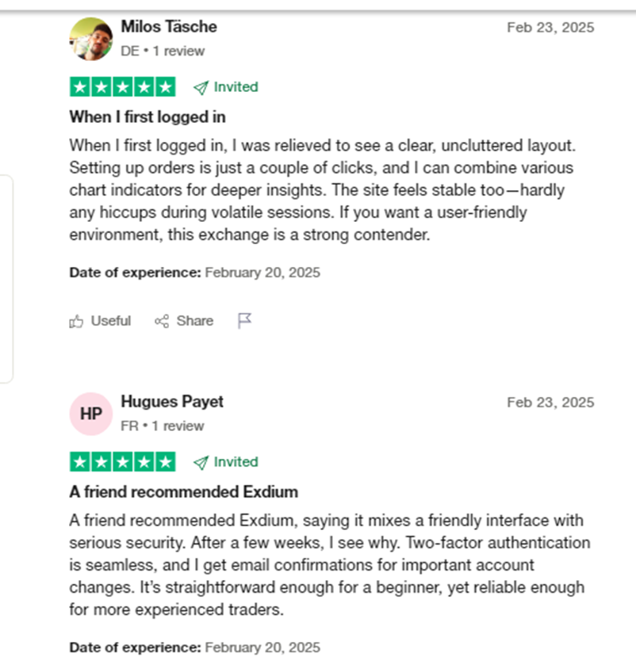Click the 'Share' button label
The height and width of the screenshot is (672, 636).
195,321
